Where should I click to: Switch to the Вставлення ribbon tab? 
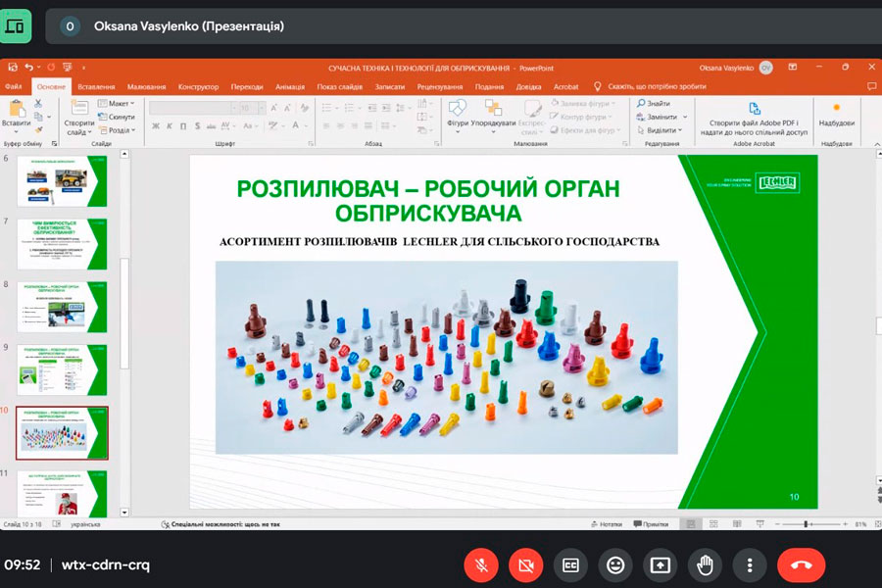(96, 86)
